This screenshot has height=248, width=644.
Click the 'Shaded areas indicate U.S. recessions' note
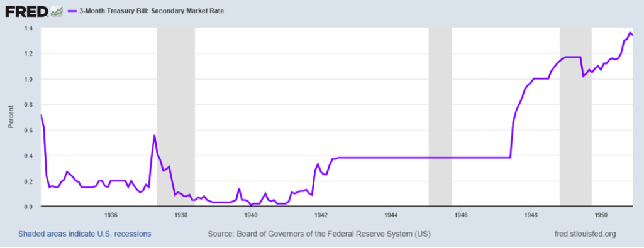pyautogui.click(x=85, y=234)
